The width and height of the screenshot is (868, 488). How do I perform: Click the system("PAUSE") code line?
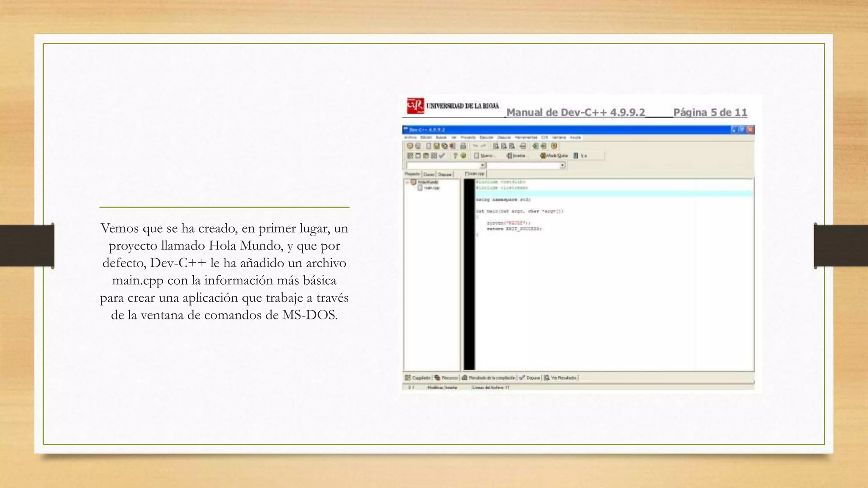tap(509, 222)
